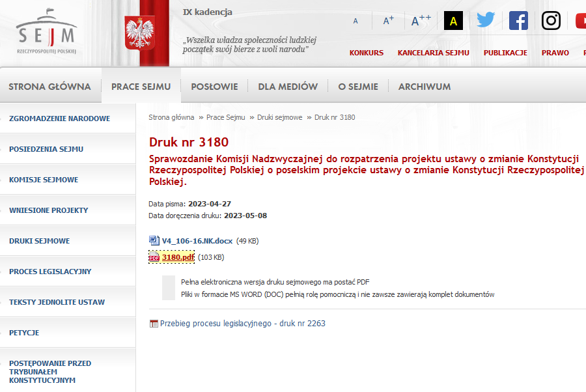This screenshot has width=586, height=392.
Task: Download the 3180.pdf file
Action: point(178,257)
